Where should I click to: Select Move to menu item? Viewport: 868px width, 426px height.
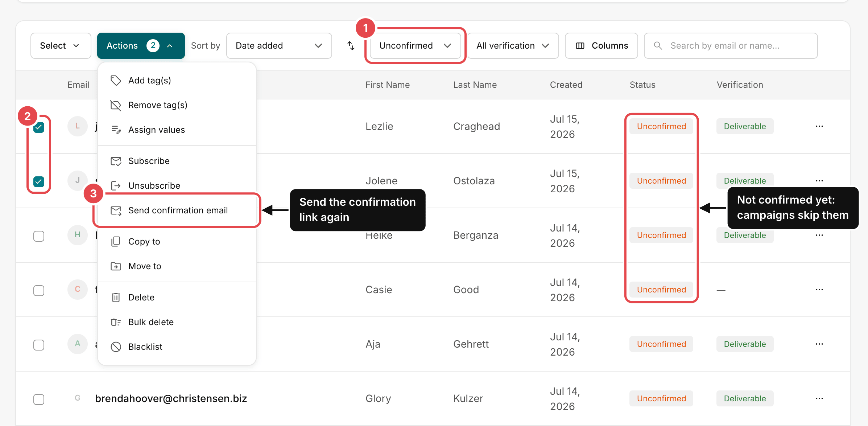coord(177,266)
